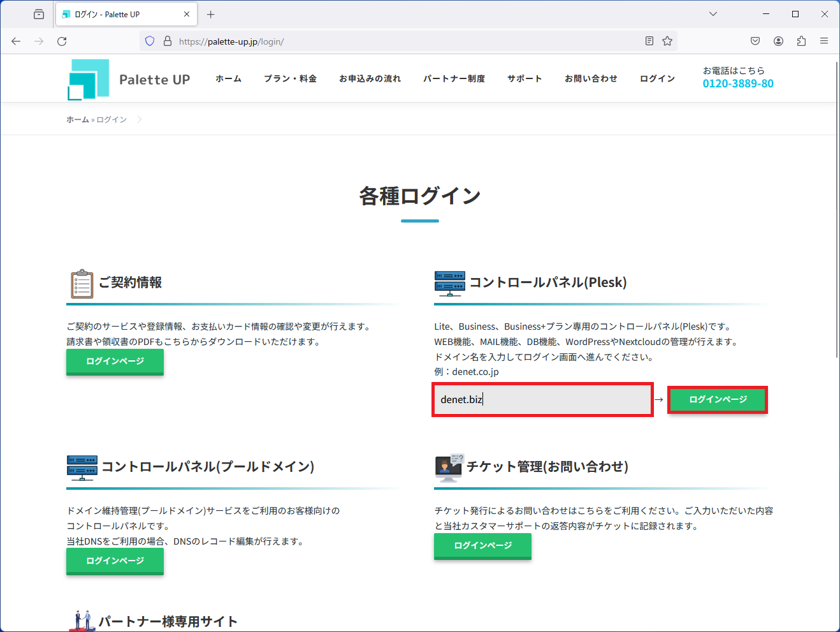Click ログインページ button under ご契約情報
840x632 pixels.
(115, 362)
